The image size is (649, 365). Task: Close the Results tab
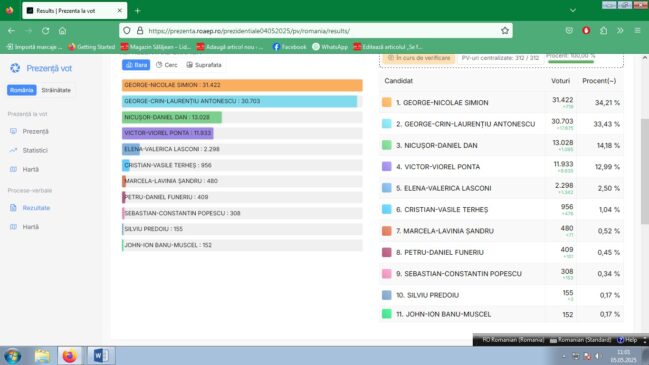pyautogui.click(x=120, y=11)
